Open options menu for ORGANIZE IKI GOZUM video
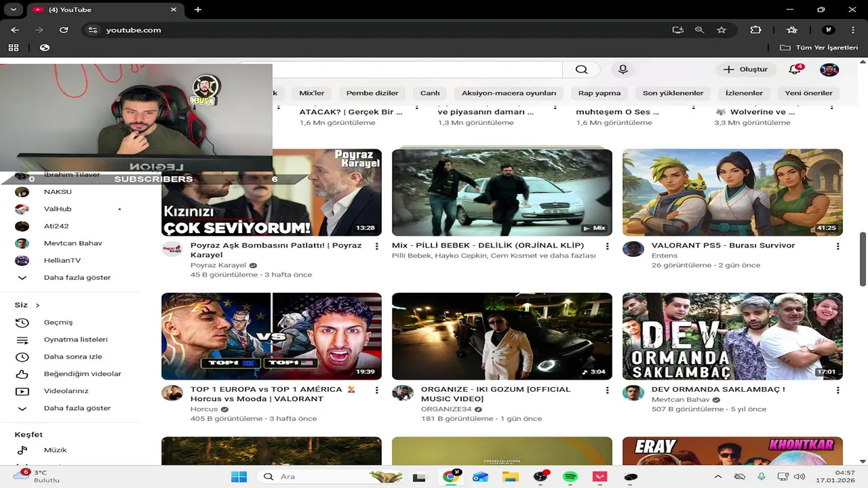Screen dimensions: 868x488 (607, 390)
